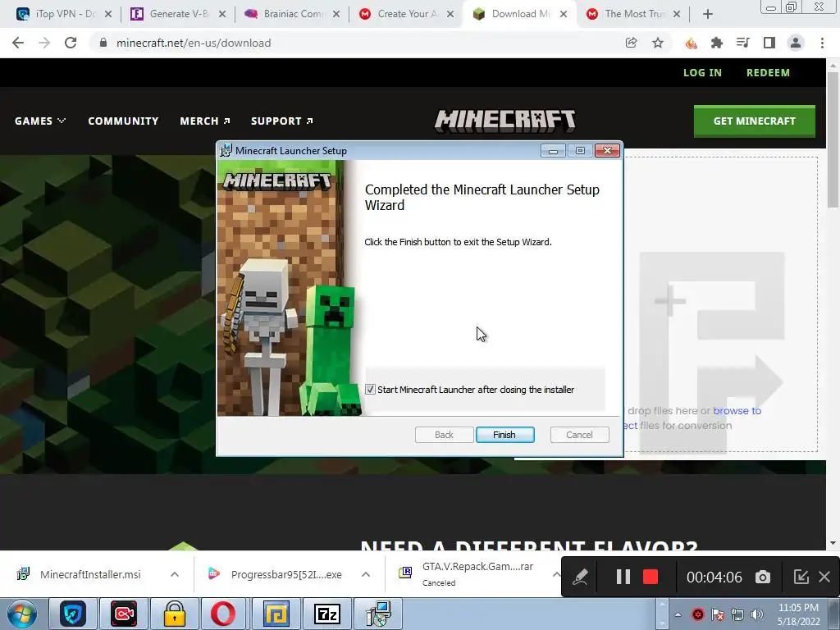Viewport: 840px width, 630px height.
Task: Close the Generate V-B tab
Action: 222,15
